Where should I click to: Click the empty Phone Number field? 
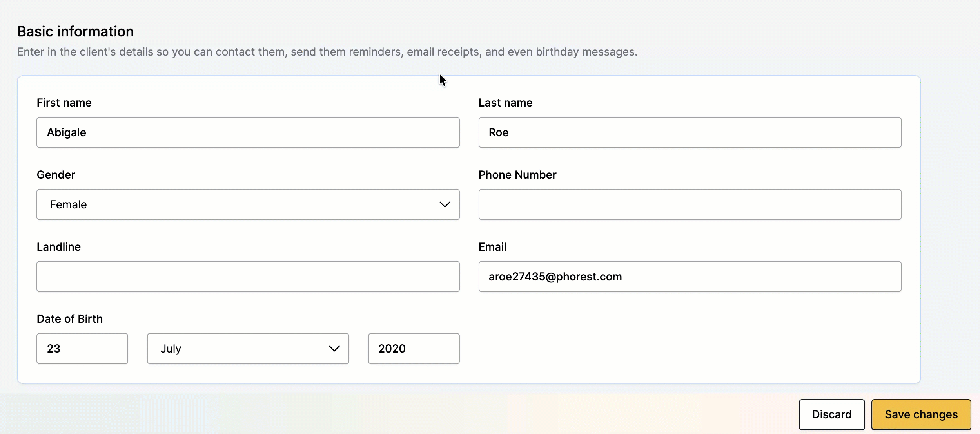[x=690, y=204]
